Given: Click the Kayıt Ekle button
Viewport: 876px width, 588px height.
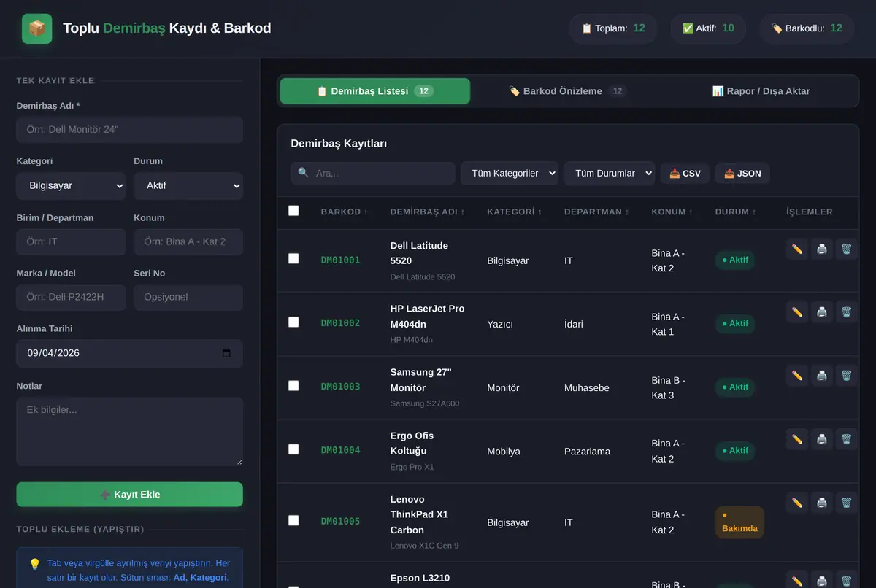Looking at the screenshot, I should coord(130,495).
